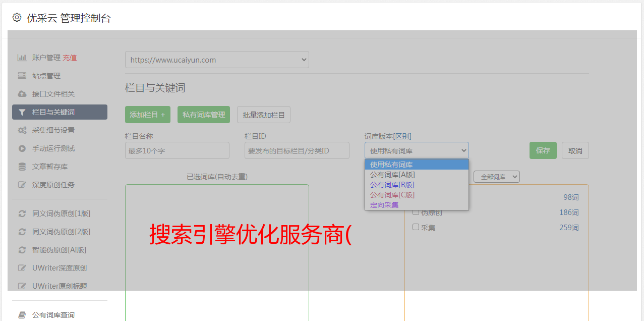Click the green 保存 button
Viewport: 644px width, 321px height.
click(543, 150)
